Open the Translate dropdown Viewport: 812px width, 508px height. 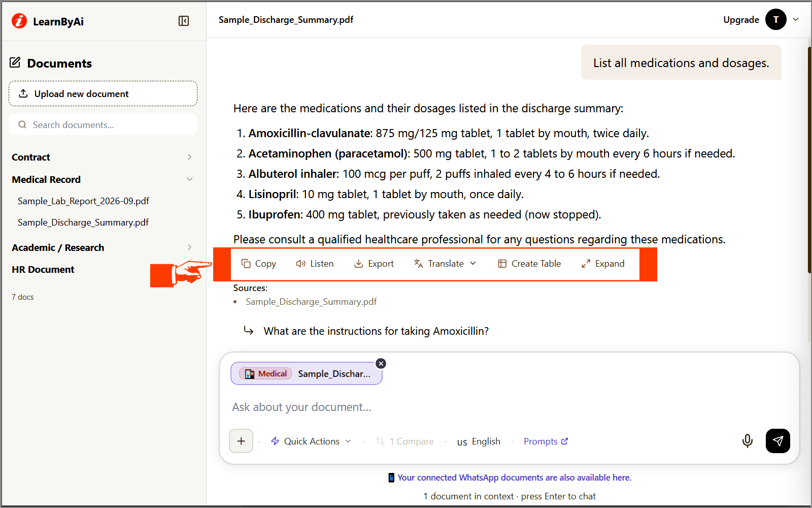(445, 264)
